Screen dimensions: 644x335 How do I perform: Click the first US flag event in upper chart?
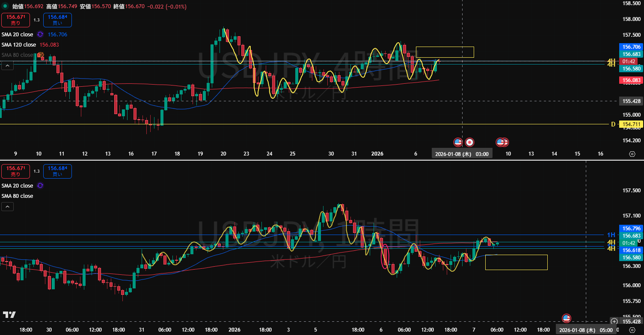point(458,142)
